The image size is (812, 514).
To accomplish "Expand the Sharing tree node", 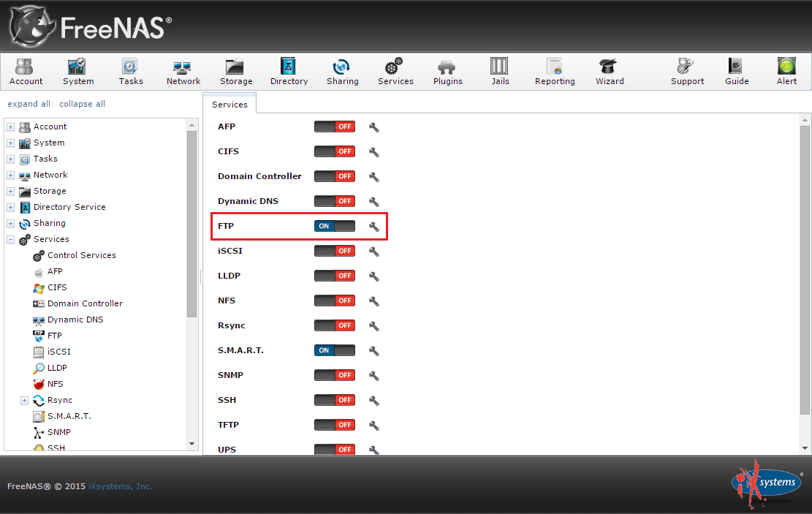I will (x=10, y=223).
